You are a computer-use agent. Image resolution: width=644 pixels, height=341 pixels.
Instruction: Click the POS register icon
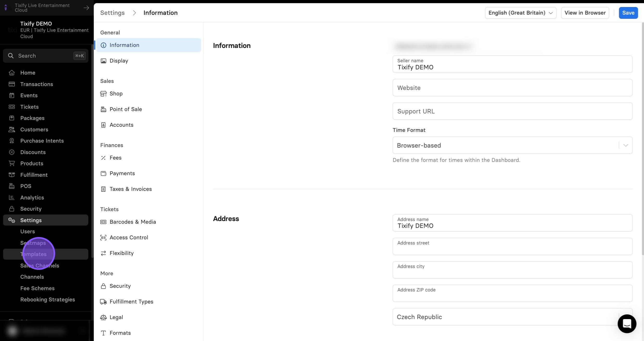(x=11, y=186)
